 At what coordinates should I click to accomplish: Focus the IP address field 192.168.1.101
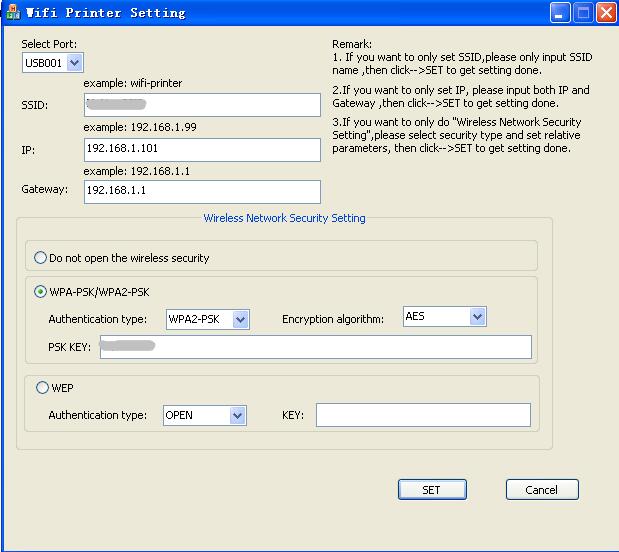pyautogui.click(x=203, y=149)
